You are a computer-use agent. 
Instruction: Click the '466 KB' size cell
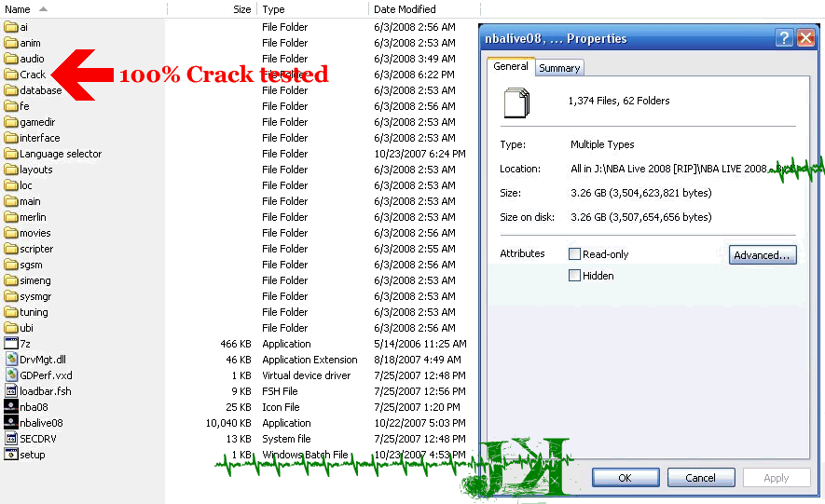click(x=236, y=344)
